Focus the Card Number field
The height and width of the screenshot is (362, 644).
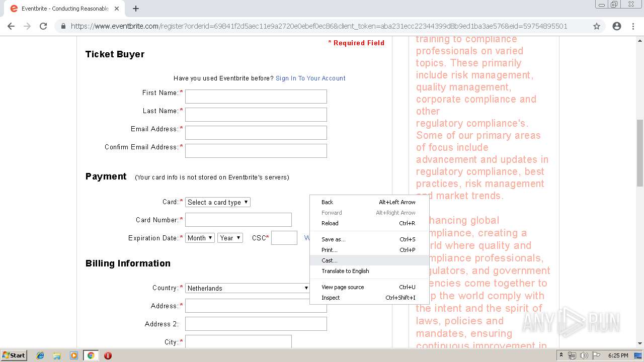click(x=238, y=220)
